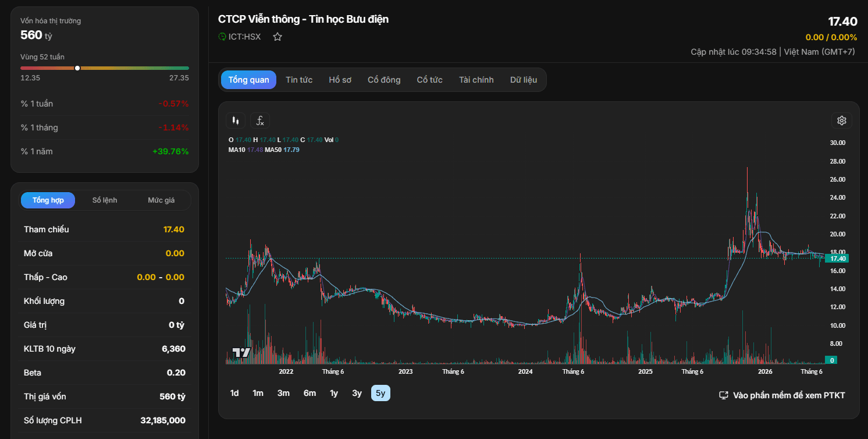Select the Sổ lệnh panel tab
Viewport: 868px width, 439px height.
tap(105, 200)
